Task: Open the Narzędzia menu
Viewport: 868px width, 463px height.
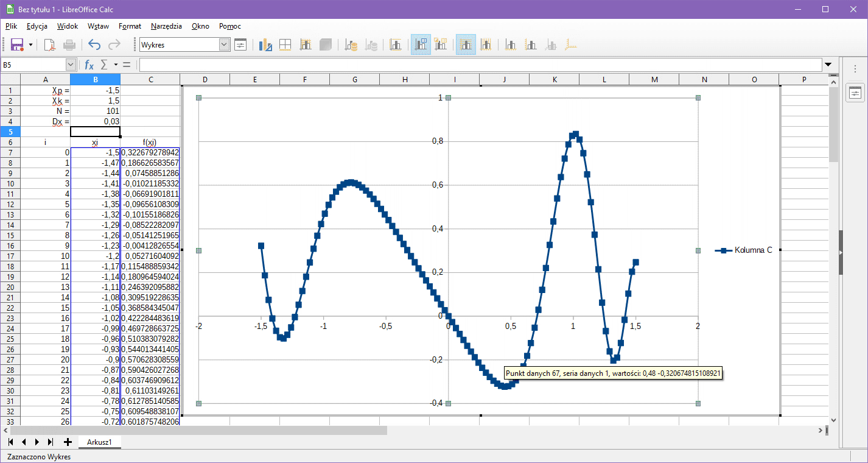Action: (x=166, y=26)
